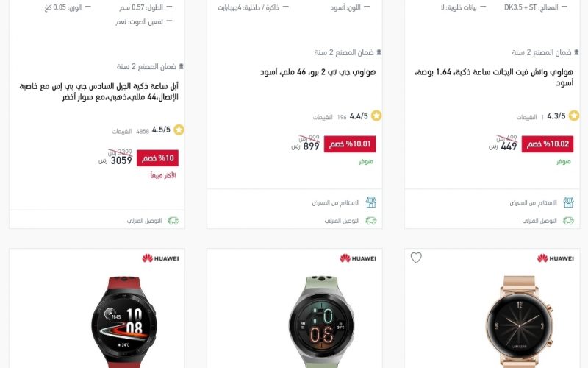Click the 10.02% discount badge on Watch Fit
The width and height of the screenshot is (588, 368).
tap(548, 144)
